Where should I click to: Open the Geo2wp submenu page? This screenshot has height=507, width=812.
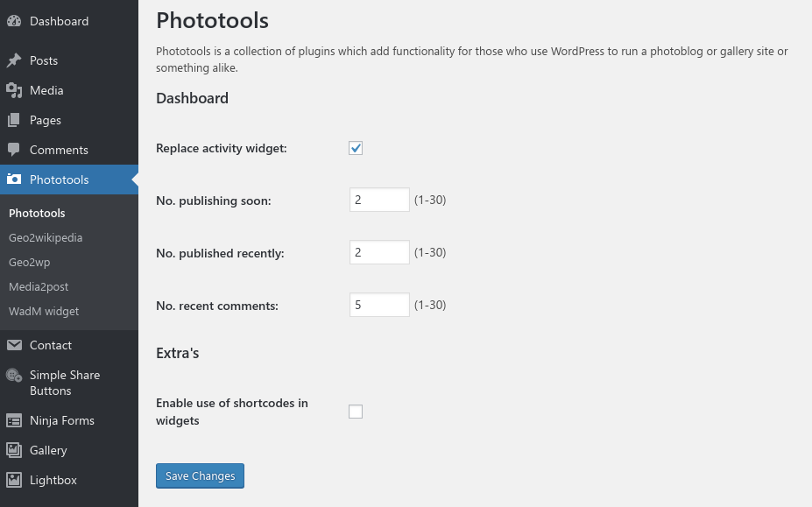click(x=30, y=262)
